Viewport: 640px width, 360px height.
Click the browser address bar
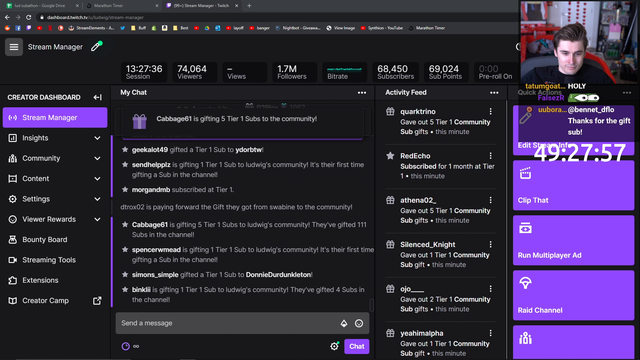(x=278, y=17)
